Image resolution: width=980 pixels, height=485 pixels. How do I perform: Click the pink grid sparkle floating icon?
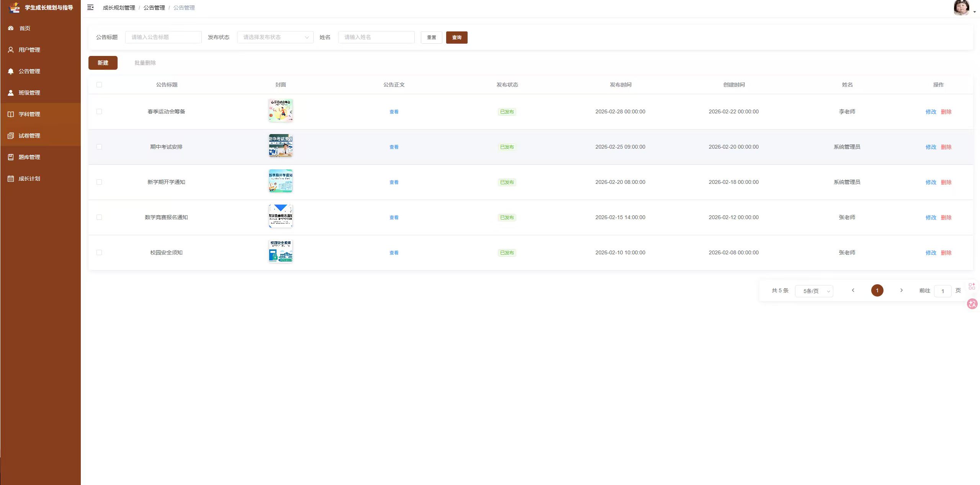(x=972, y=286)
